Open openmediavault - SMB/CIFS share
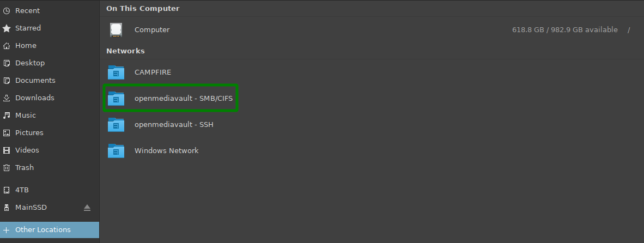This screenshot has height=243, width=644. coord(171,98)
